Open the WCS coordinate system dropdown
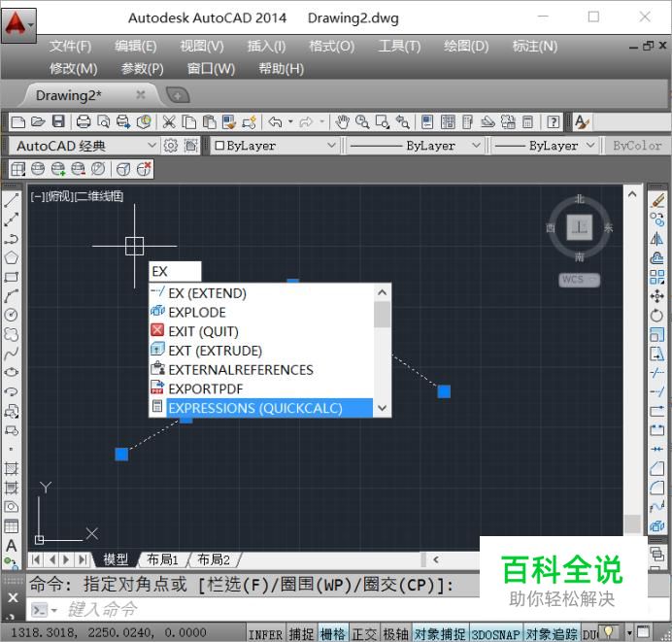 tap(580, 280)
